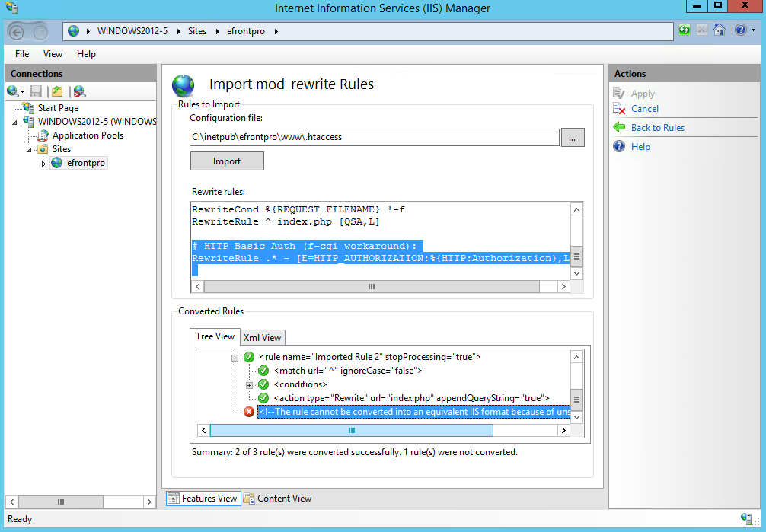Open the File menu
Screen dimensions: 766x532
coord(22,54)
